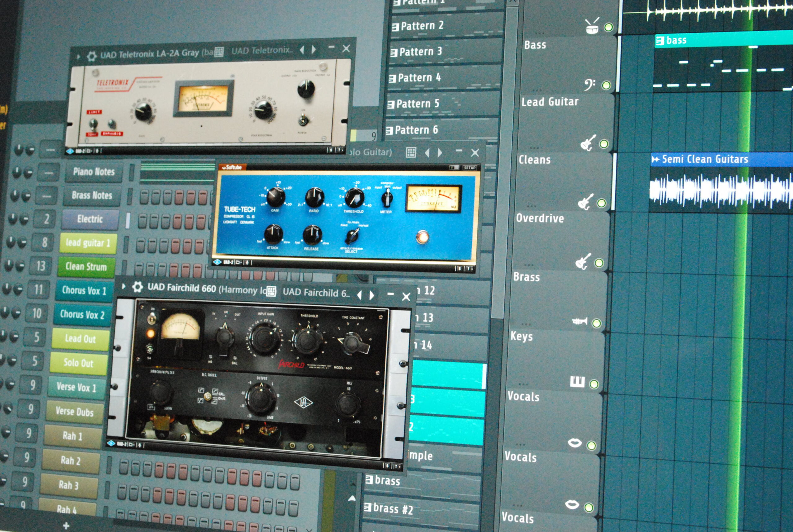The image size is (793, 532).
Task: Mute the Bass playlist track
Action: tap(606, 85)
